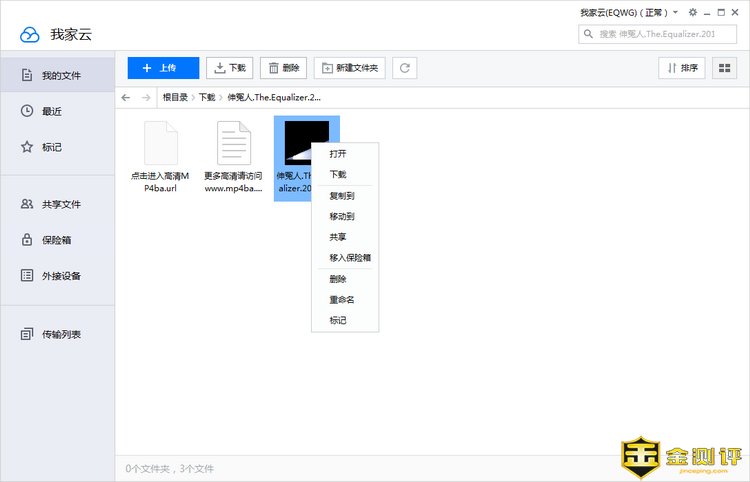Open 保险箱 safe box in the sidebar
The image size is (750, 482).
coord(56,240)
